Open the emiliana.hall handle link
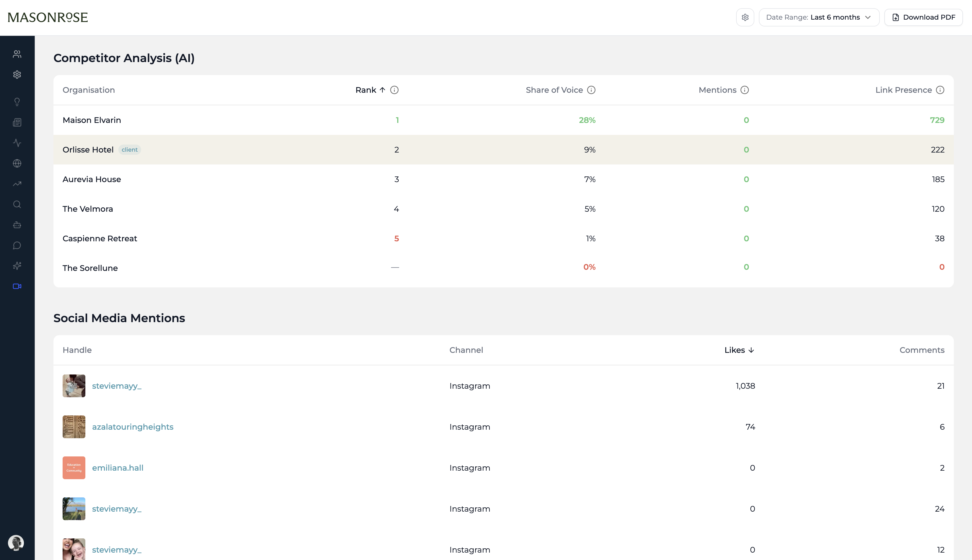 point(118,468)
